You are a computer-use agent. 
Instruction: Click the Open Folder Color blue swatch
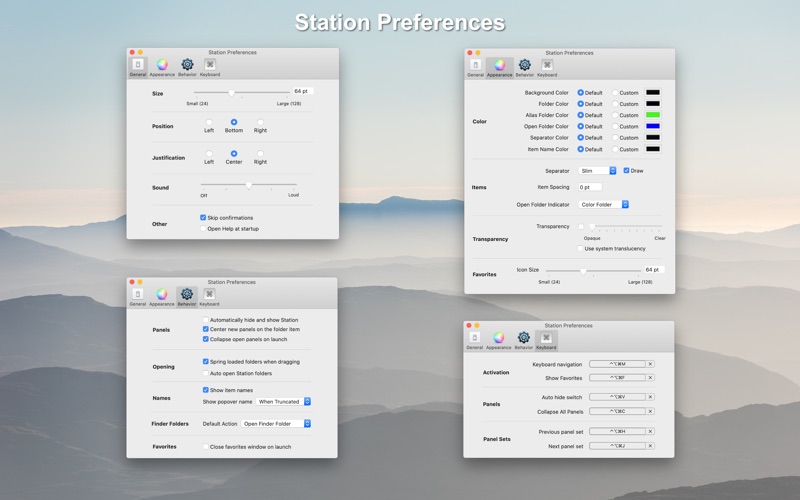653,126
